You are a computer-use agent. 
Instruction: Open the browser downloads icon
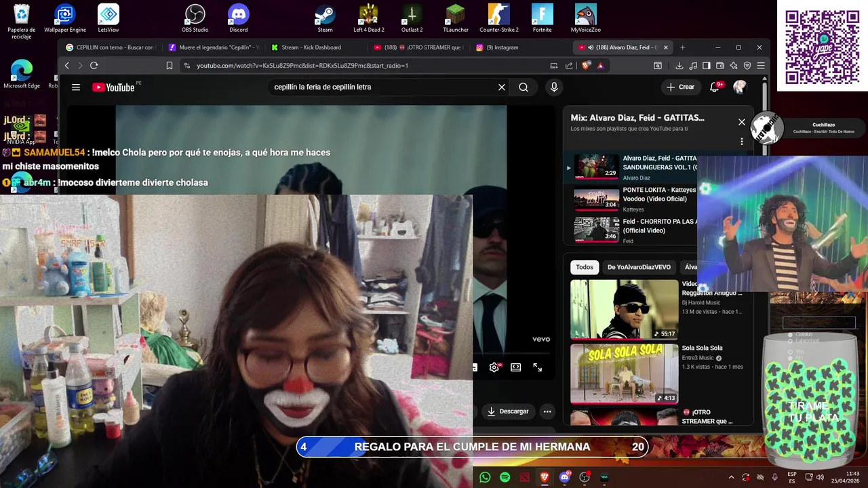679,66
